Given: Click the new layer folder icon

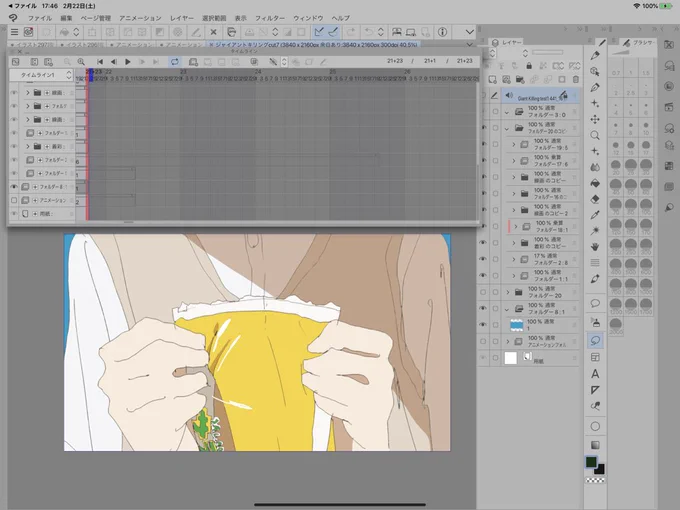Looking at the screenshot, I should pyautogui.click(x=520, y=79).
